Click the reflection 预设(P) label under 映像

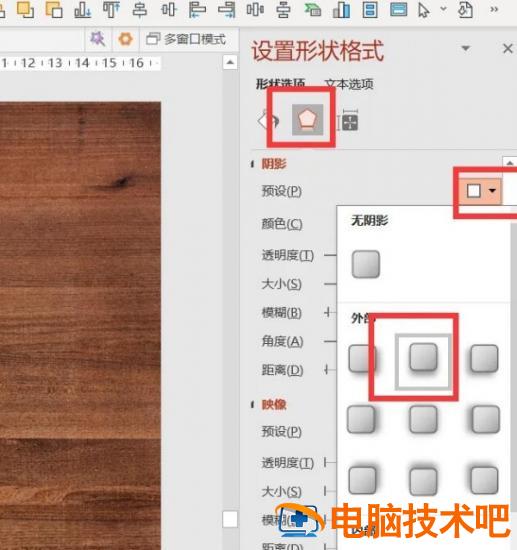(282, 431)
